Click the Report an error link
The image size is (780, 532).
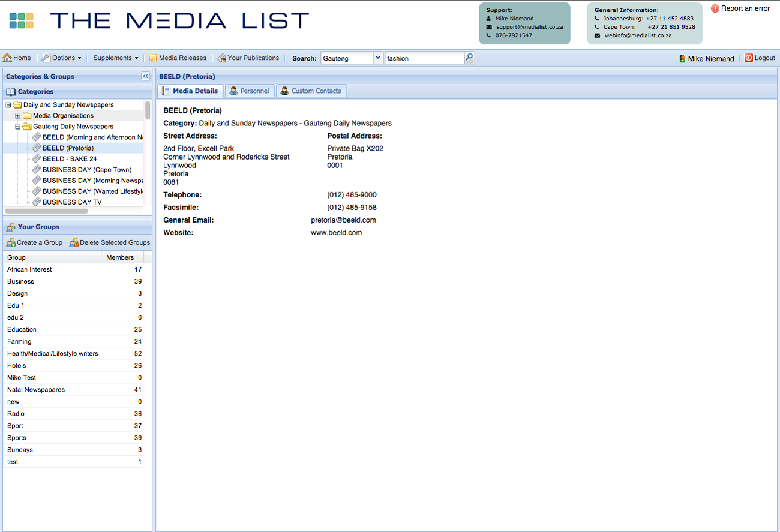tap(740, 8)
